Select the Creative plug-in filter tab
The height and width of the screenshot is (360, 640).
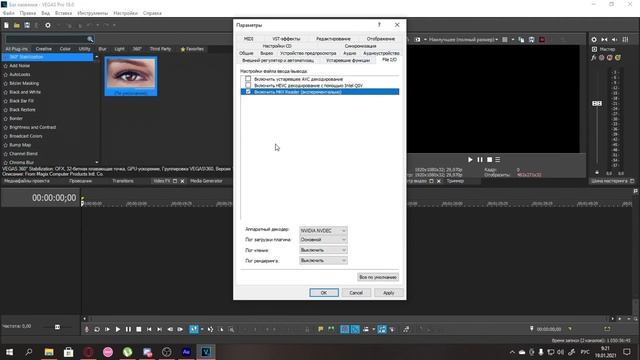click(44, 49)
